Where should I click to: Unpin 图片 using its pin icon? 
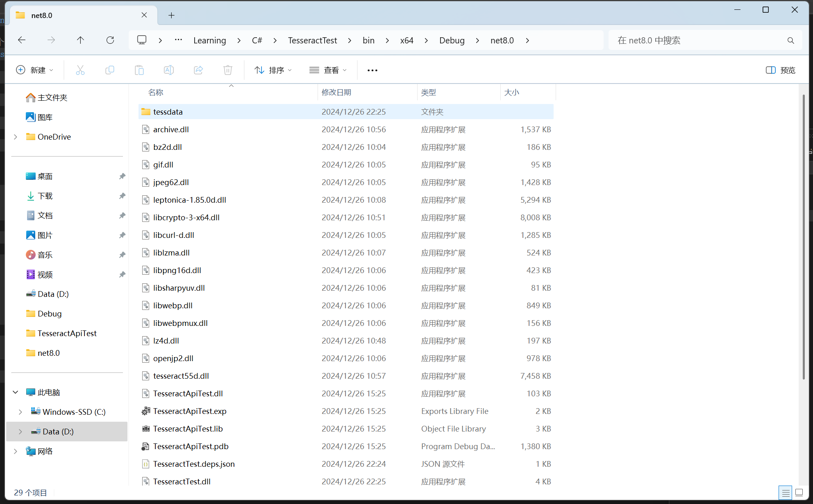pyautogui.click(x=122, y=235)
